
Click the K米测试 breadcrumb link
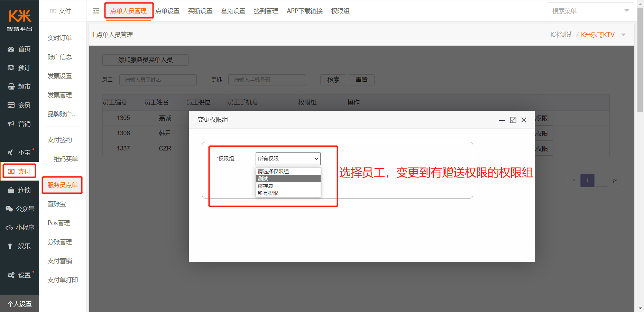click(561, 35)
